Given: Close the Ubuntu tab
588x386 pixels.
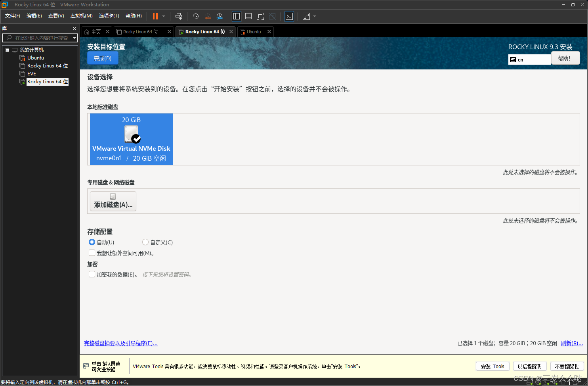Looking at the screenshot, I should point(269,32).
